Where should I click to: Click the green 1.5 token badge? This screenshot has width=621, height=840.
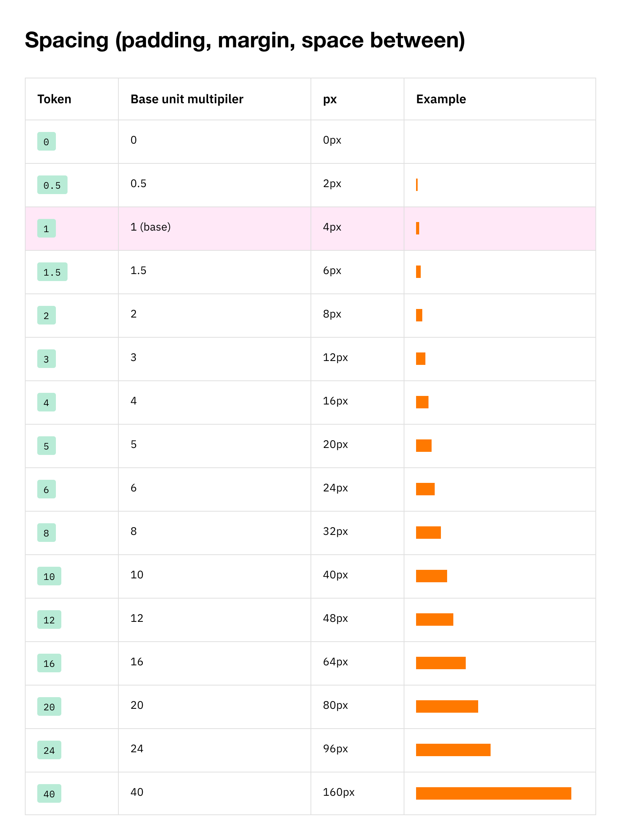click(x=52, y=272)
